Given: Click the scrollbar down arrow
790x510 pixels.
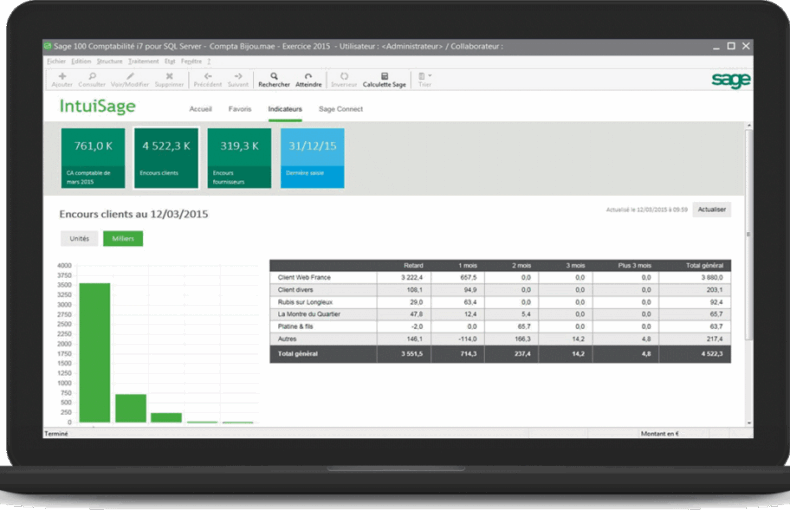Looking at the screenshot, I should pyautogui.click(x=749, y=423).
